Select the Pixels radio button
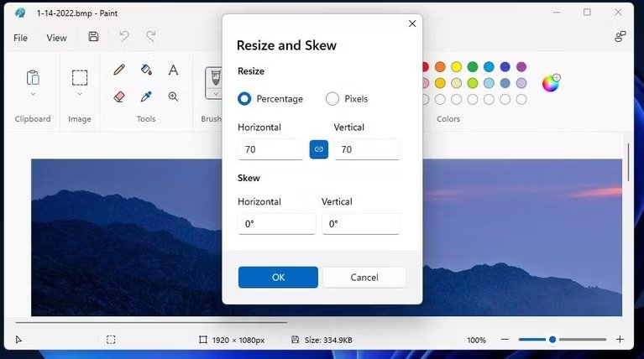The height and width of the screenshot is (359, 644). [x=332, y=98]
